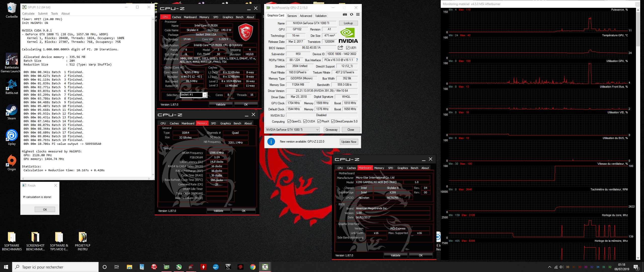This screenshot has width=644, height=272.
Task: Switch to Validation tab in GPU-Z
Action: click(x=321, y=16)
